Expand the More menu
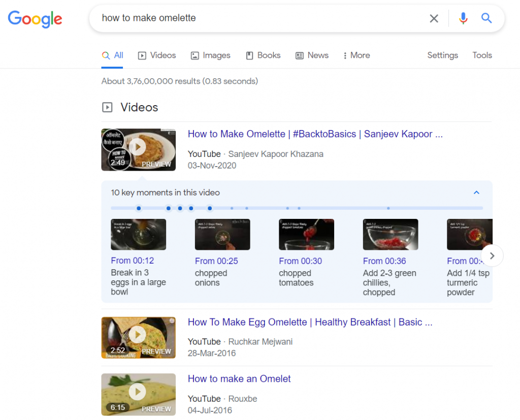This screenshot has width=520, height=420. click(x=356, y=55)
